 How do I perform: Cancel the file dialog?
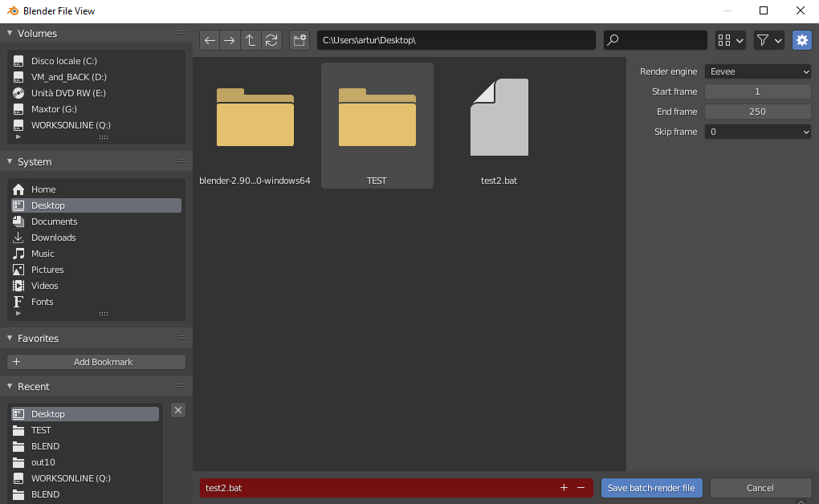point(760,488)
